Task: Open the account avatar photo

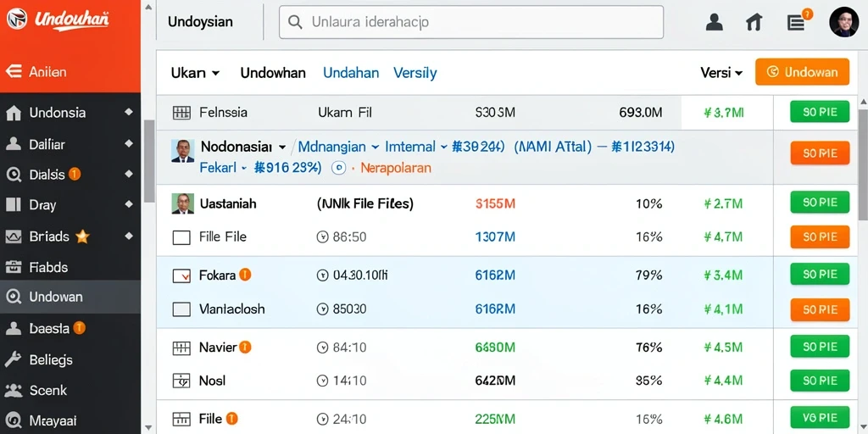Action: (x=843, y=22)
